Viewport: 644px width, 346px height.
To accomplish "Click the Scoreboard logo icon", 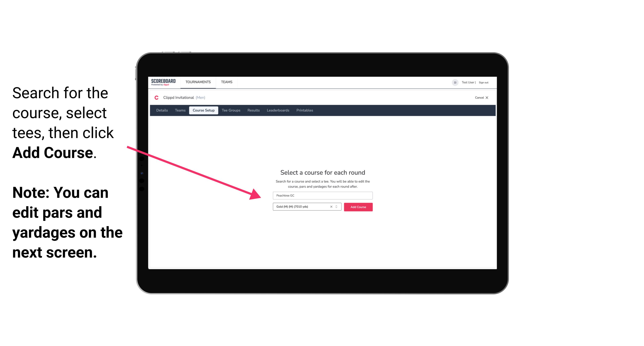I will (163, 82).
